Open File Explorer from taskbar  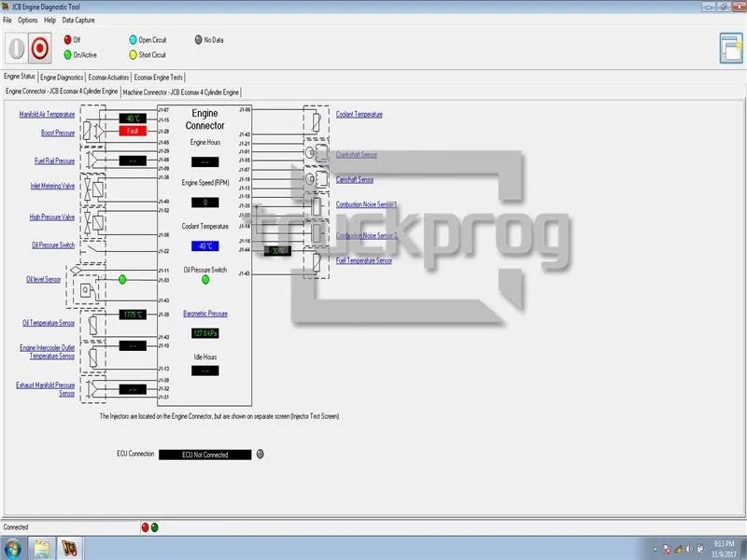pos(42,549)
